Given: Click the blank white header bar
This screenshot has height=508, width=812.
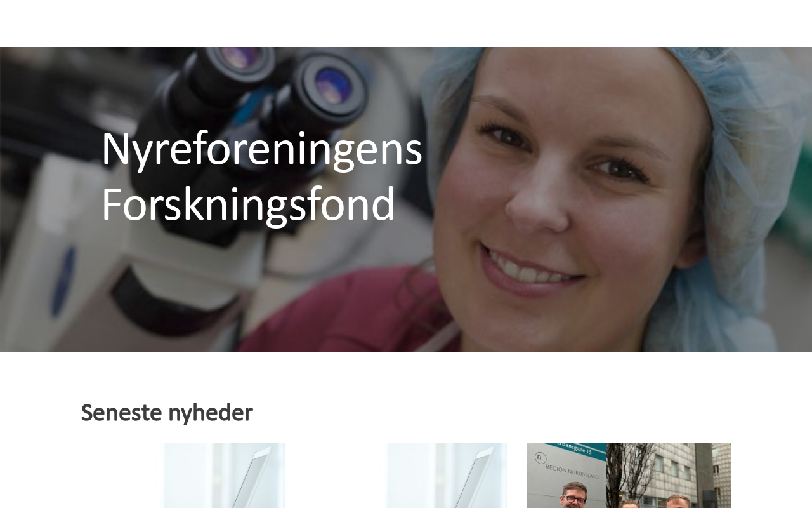Looking at the screenshot, I should (406, 23).
